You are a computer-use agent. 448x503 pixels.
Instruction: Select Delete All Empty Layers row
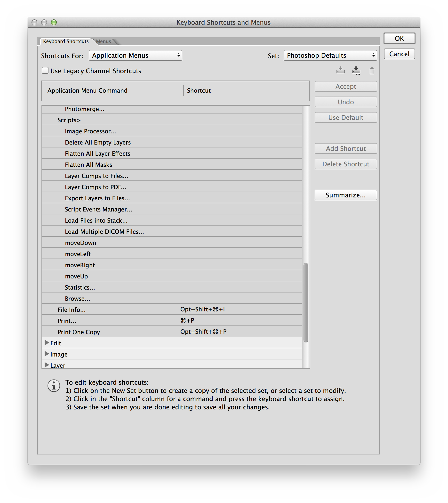[x=172, y=142]
